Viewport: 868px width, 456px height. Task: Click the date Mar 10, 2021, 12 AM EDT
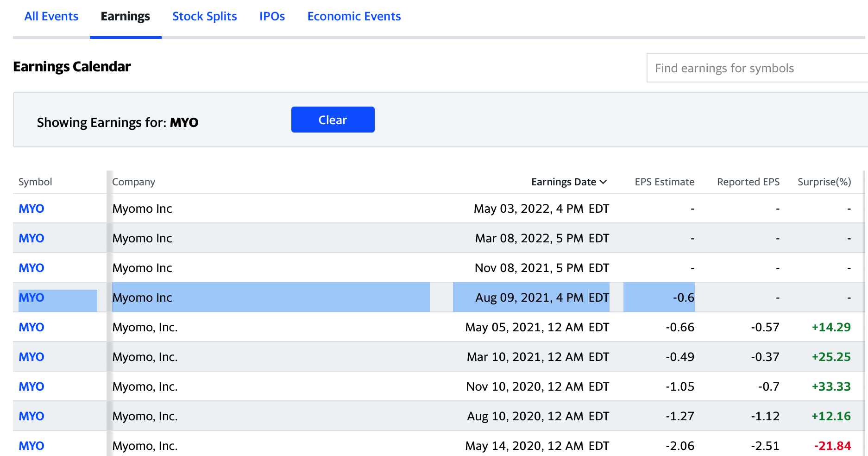538,357
